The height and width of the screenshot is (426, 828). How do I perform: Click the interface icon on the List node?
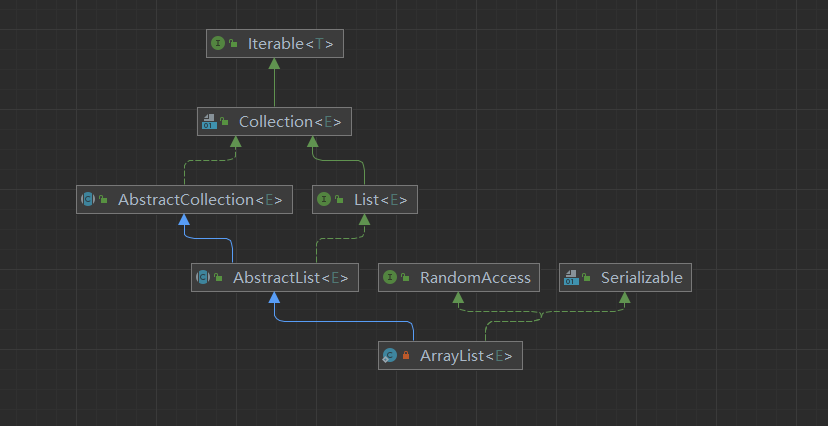(324, 200)
